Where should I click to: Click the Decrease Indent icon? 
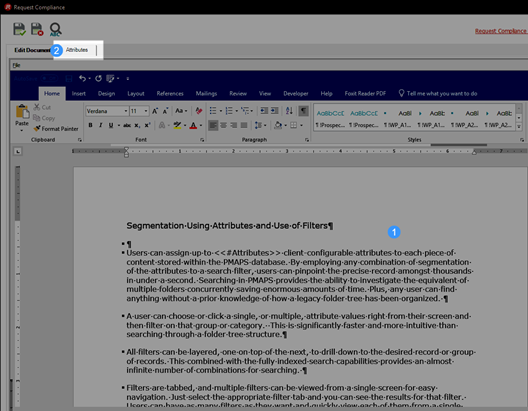click(264, 111)
